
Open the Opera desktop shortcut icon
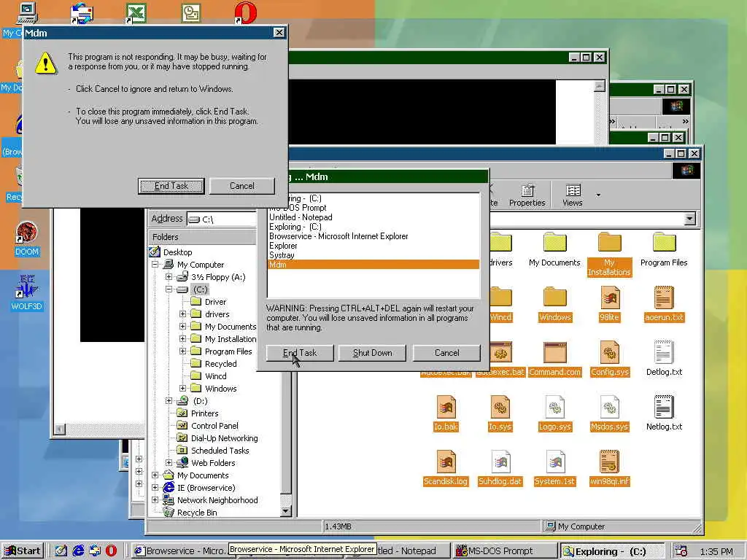(246, 13)
